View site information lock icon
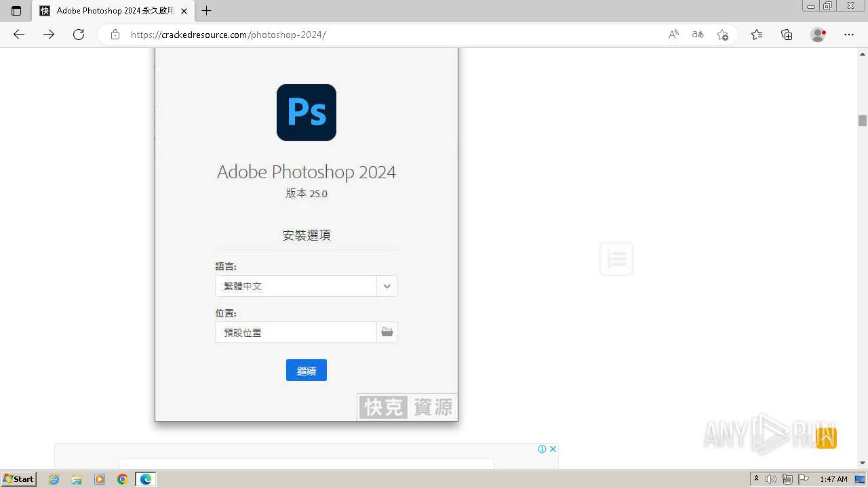 tap(115, 35)
